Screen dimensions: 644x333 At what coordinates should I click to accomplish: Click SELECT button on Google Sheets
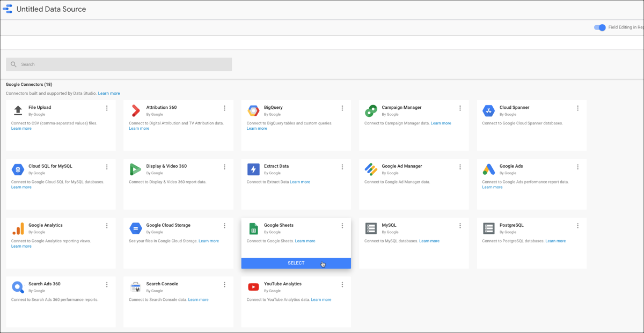(x=296, y=263)
